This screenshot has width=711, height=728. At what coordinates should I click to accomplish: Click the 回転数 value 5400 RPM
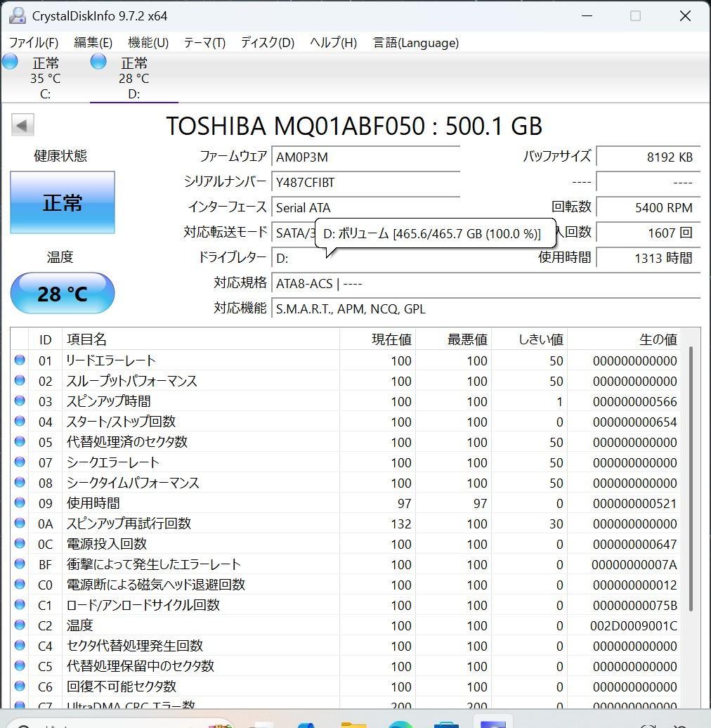point(648,207)
